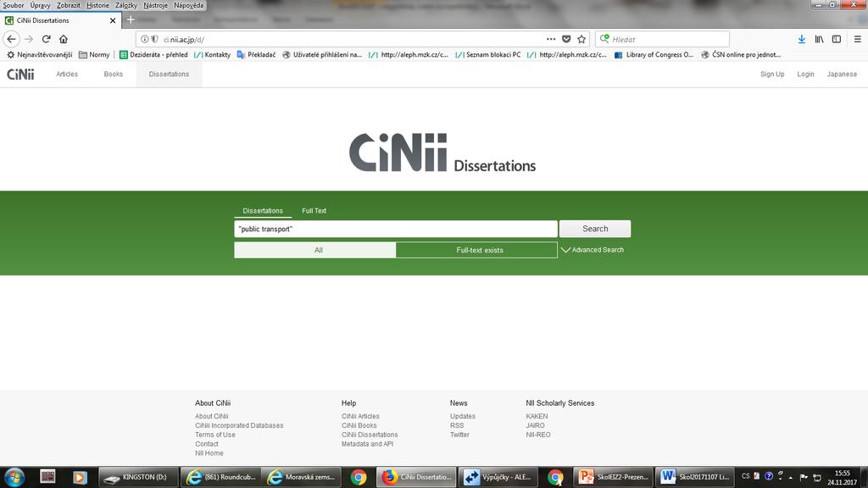Open Chrome from the taskbar
This screenshot has width=868, height=488.
point(359,477)
